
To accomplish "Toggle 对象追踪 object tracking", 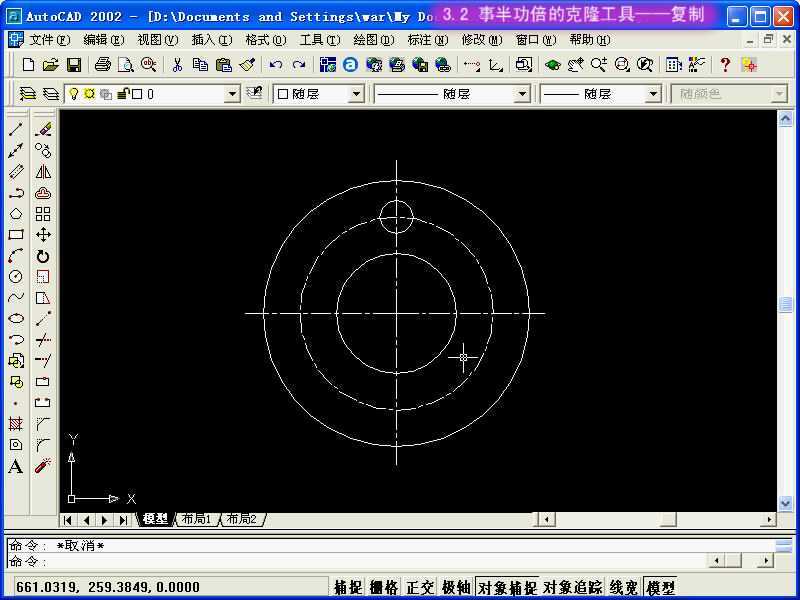I will (x=572, y=587).
